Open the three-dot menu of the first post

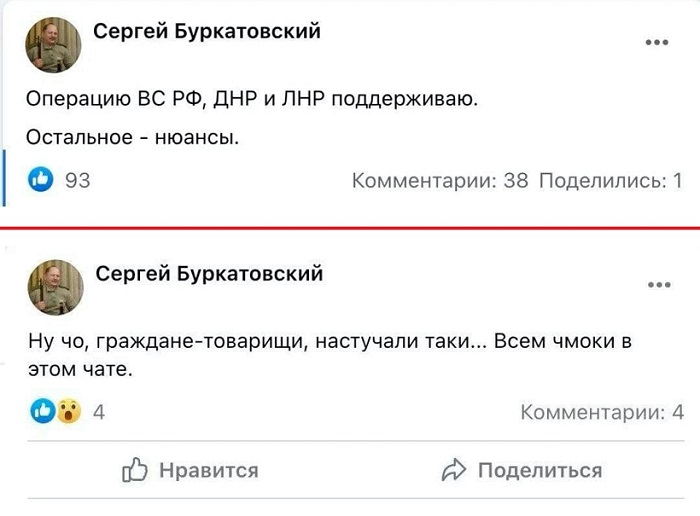[x=657, y=42]
